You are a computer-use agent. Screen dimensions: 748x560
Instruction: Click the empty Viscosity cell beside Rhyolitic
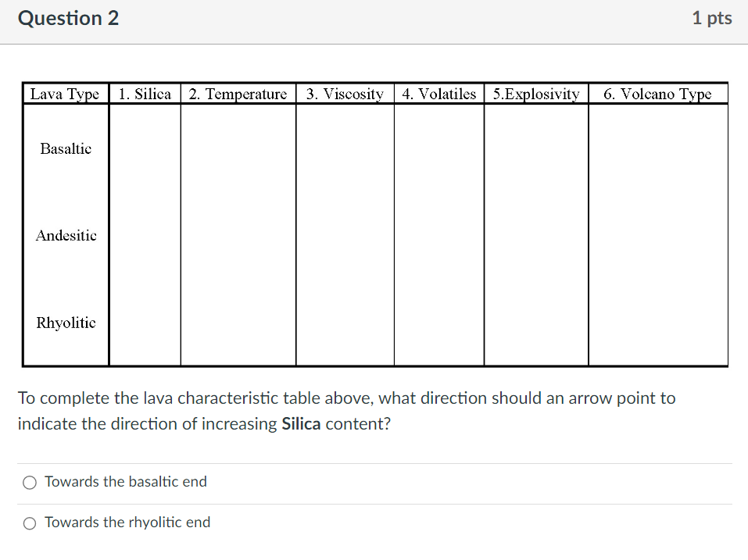coord(345,322)
